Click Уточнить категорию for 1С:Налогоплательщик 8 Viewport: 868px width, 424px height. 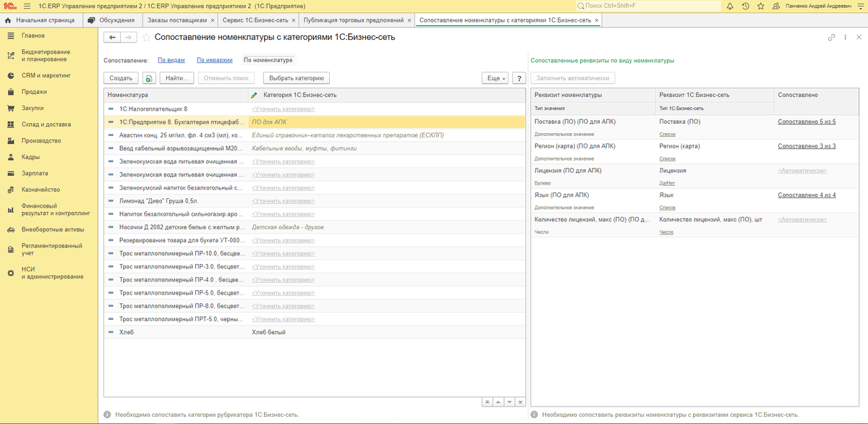pyautogui.click(x=283, y=109)
